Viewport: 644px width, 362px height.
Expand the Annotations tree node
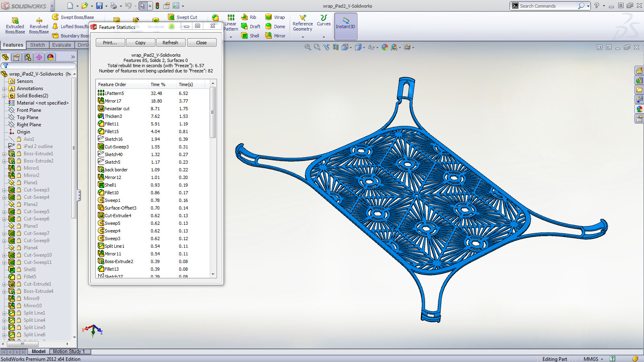(4, 88)
